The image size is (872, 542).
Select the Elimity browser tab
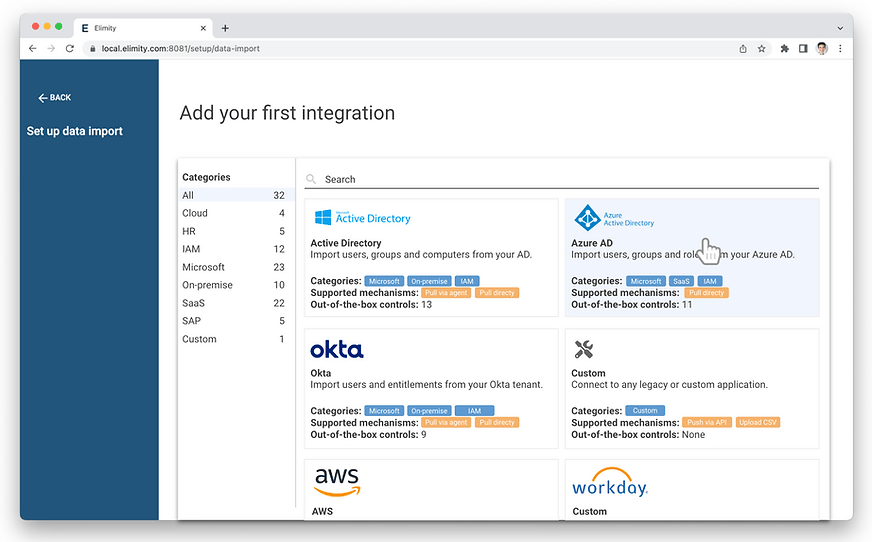[144, 28]
